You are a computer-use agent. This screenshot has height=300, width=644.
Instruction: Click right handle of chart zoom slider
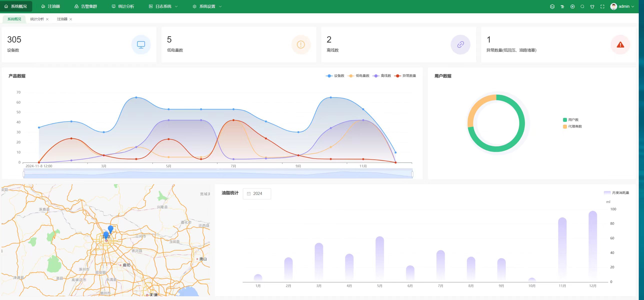coord(412,174)
